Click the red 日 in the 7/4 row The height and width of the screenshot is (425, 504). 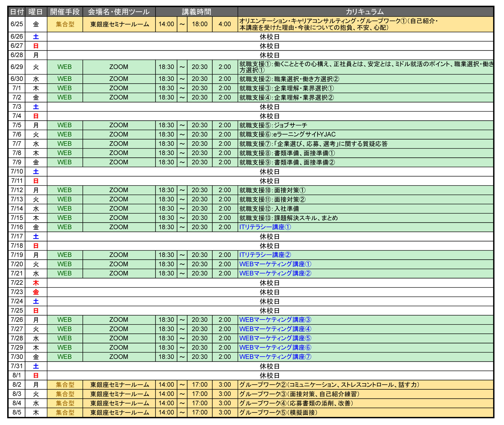[36, 116]
